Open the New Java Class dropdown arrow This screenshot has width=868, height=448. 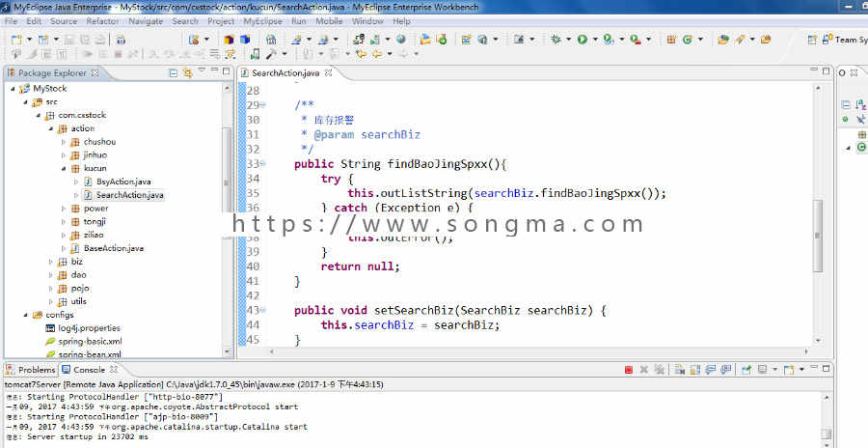pyautogui.click(x=701, y=40)
